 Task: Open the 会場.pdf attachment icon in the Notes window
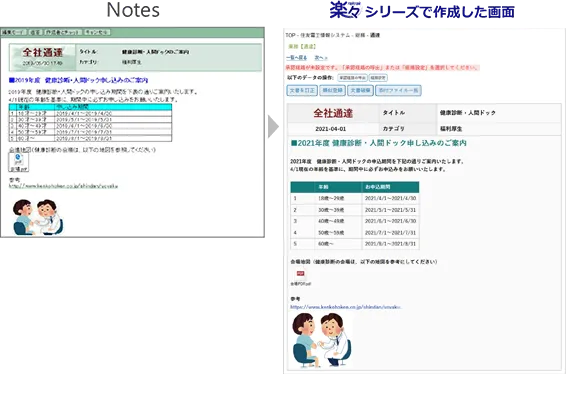(18, 162)
